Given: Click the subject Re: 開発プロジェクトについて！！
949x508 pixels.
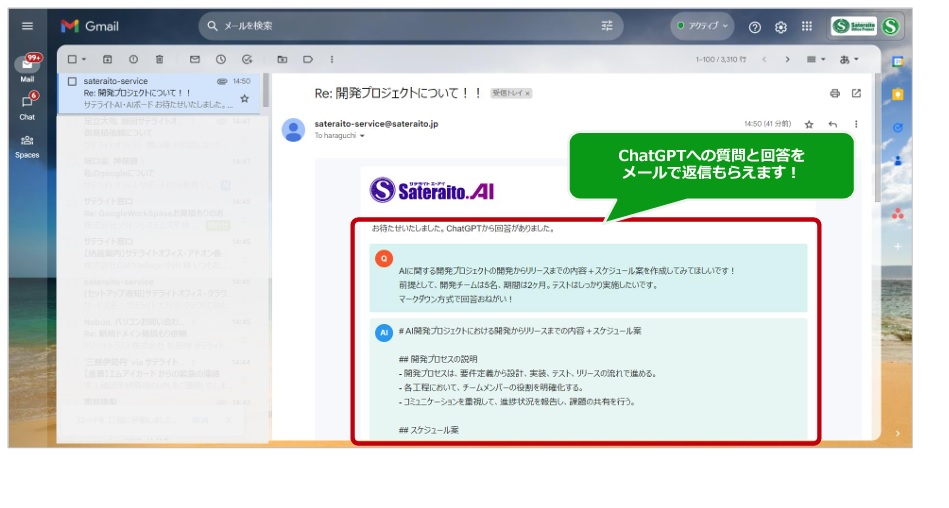Looking at the screenshot, I should pos(398,93).
